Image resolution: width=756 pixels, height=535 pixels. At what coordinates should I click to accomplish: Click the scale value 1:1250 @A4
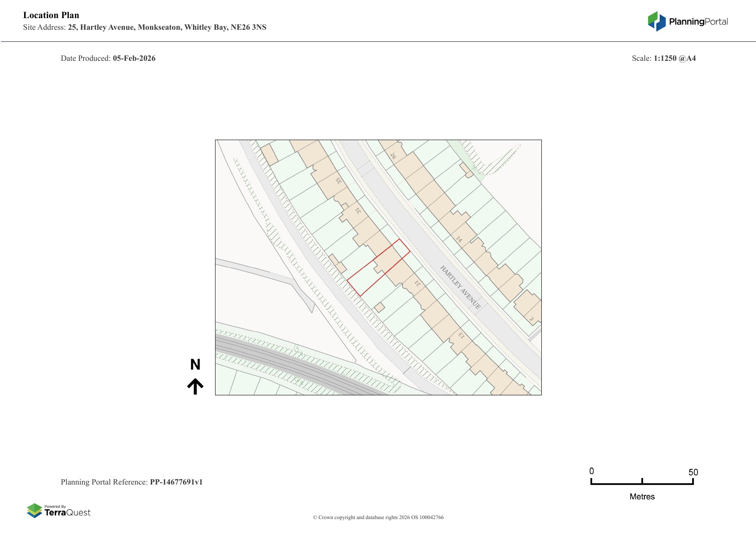tap(675, 58)
